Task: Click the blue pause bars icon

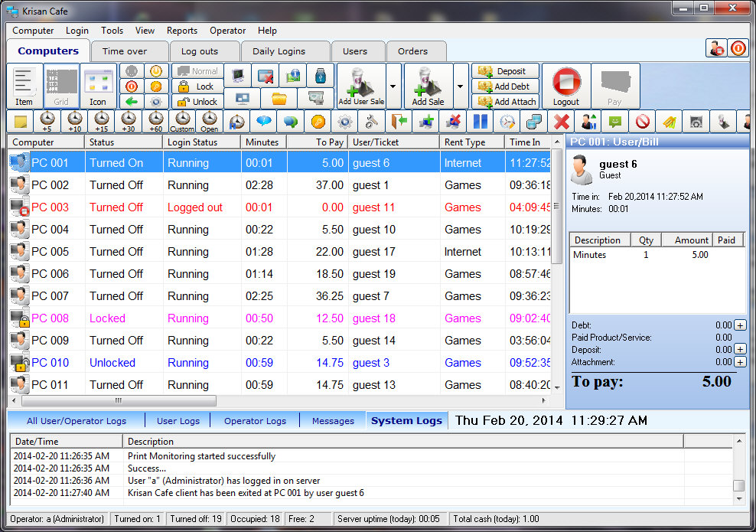Action: [481, 122]
